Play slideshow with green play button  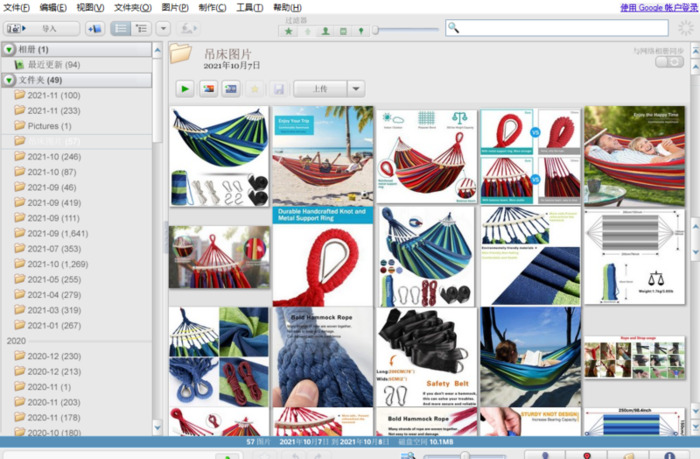tap(184, 88)
